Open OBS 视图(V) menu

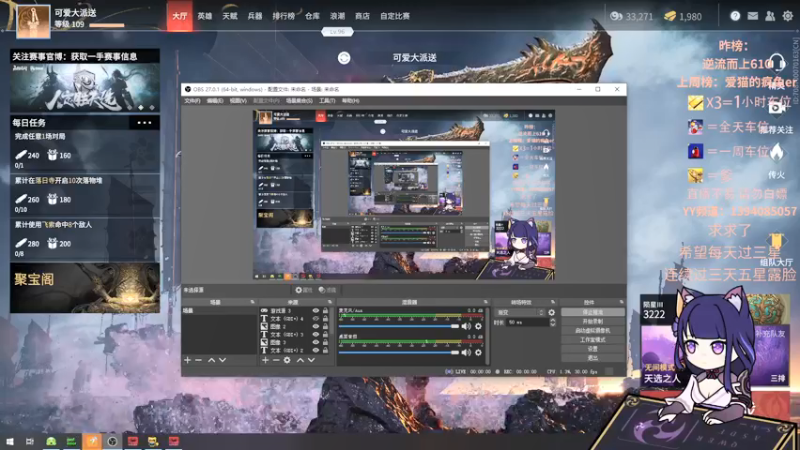click(238, 101)
